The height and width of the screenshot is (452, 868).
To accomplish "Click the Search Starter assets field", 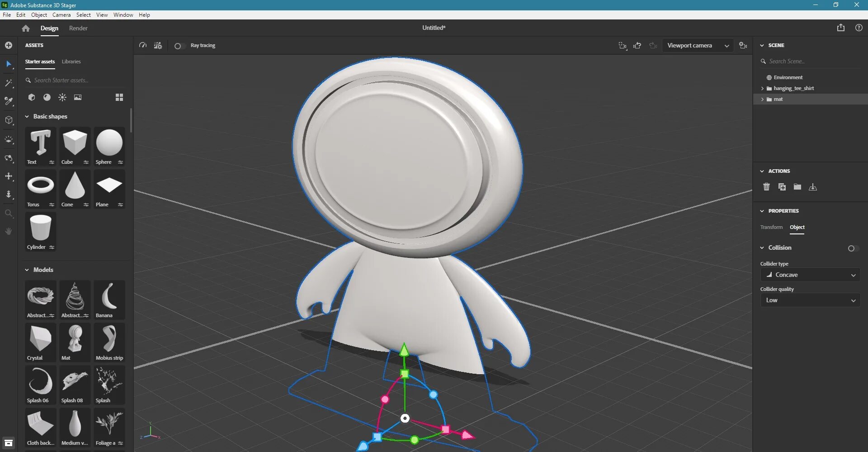I will point(75,80).
